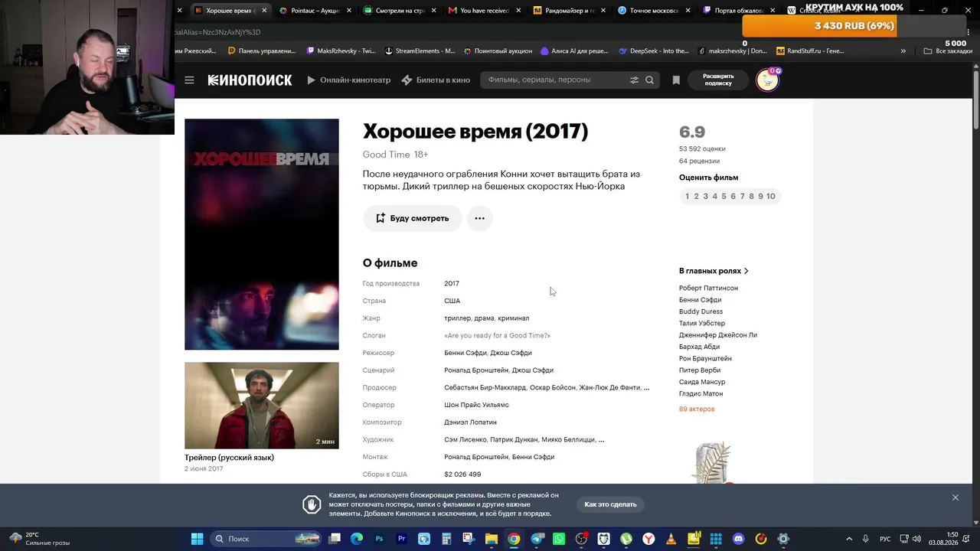Open Онлайн-кинотеатр in the header
The height and width of the screenshot is (551, 980).
pyautogui.click(x=349, y=80)
